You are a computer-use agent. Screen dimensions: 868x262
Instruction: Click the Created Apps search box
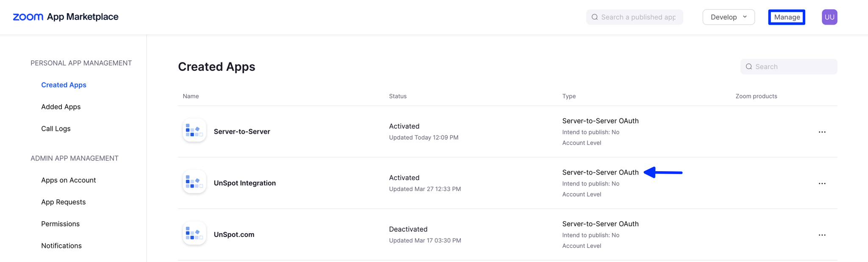click(788, 67)
